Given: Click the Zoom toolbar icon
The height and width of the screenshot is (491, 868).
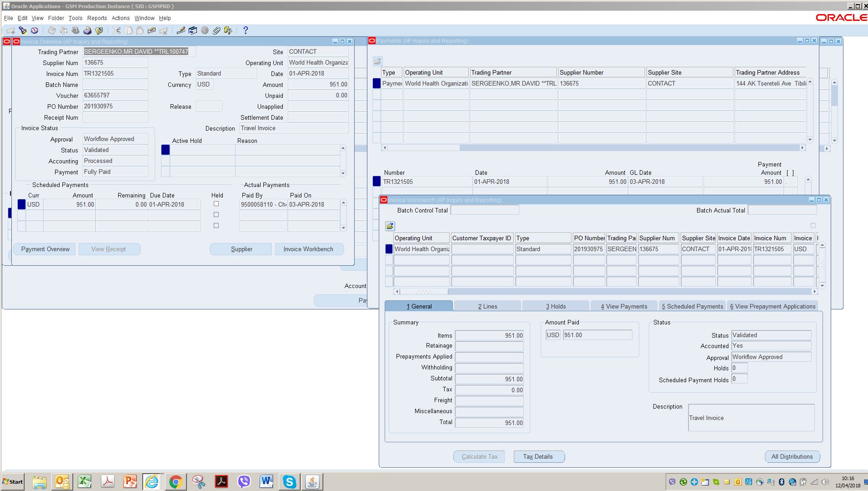Looking at the screenshot, I should pyautogui.click(x=193, y=30).
